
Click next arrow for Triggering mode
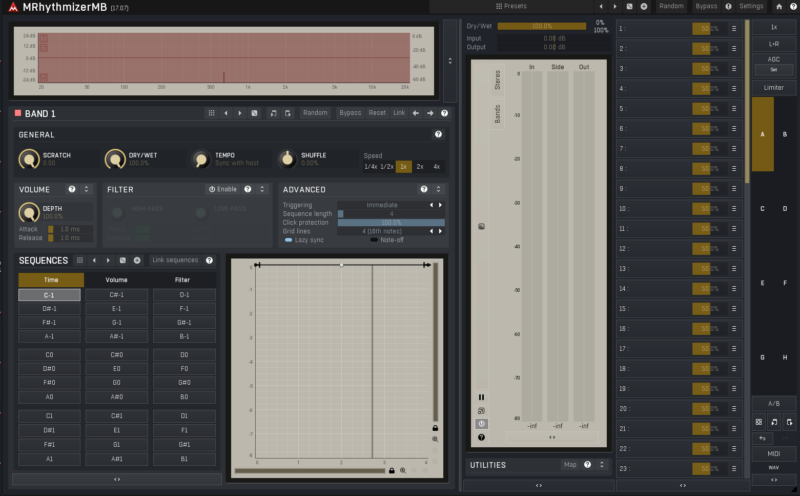coord(440,205)
